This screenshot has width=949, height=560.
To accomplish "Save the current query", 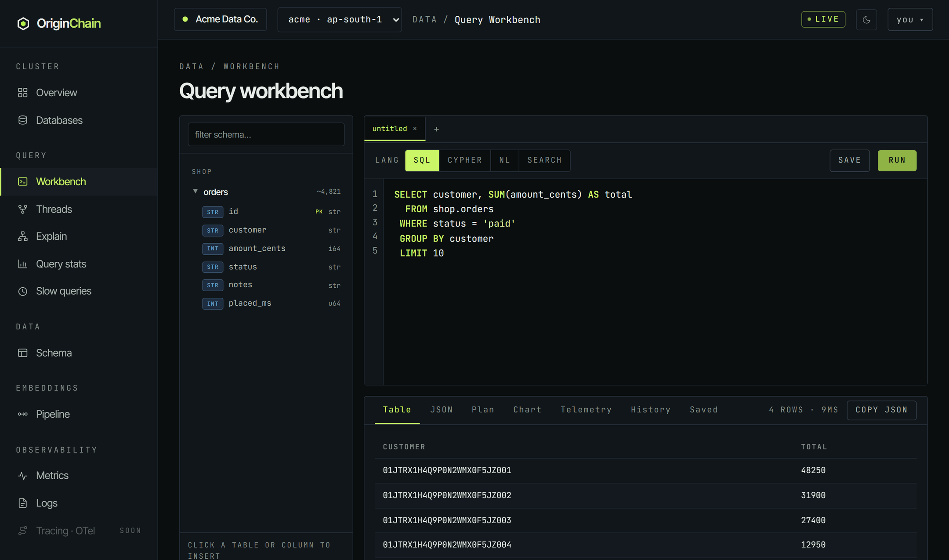I will (x=850, y=160).
